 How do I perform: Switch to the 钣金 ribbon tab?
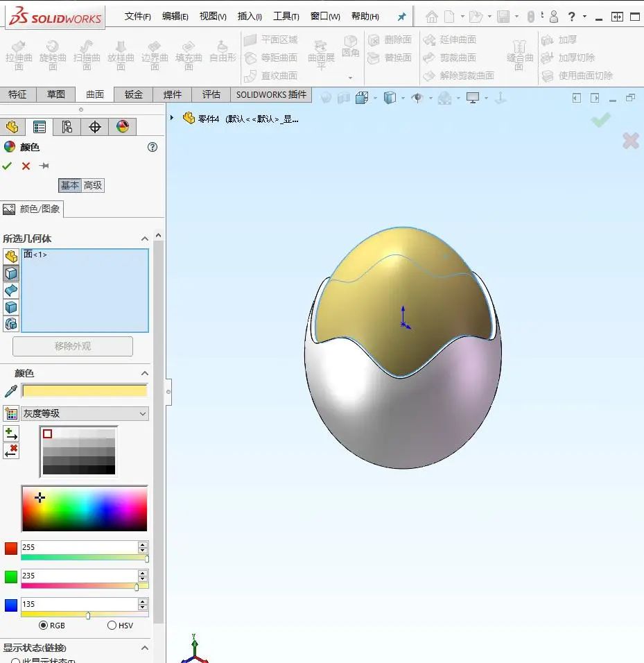click(132, 94)
